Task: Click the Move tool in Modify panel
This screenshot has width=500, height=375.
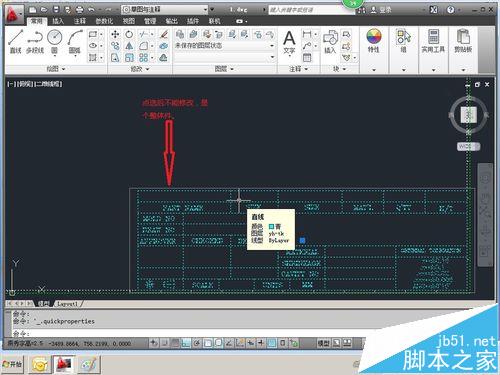Action: [115, 34]
